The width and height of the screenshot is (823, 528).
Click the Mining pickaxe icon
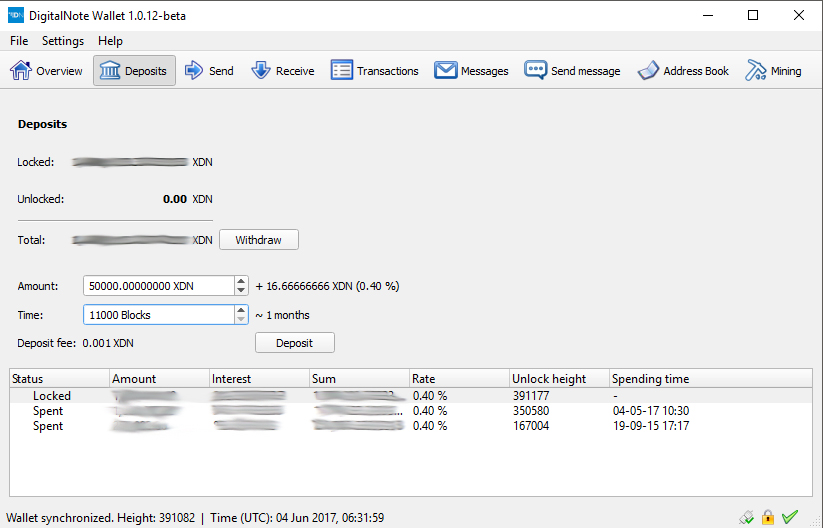755,70
